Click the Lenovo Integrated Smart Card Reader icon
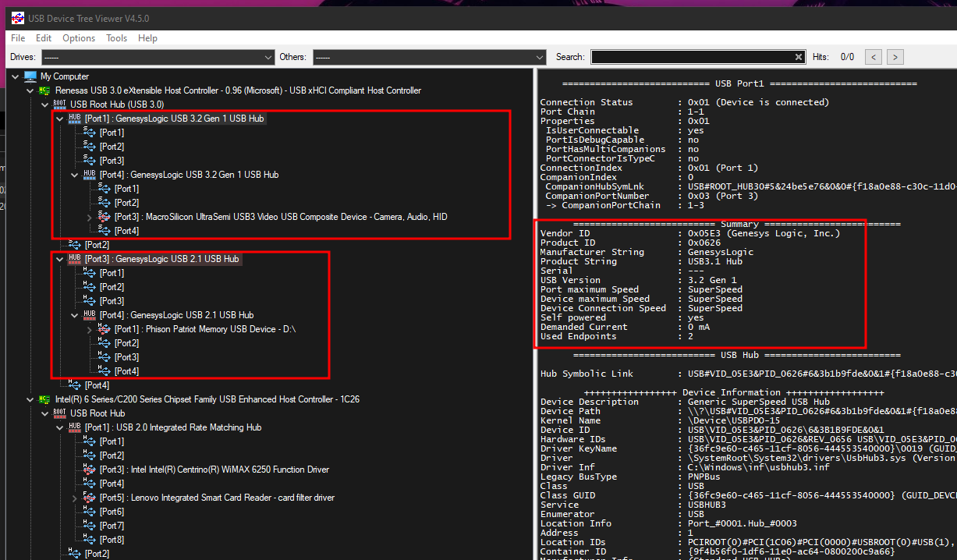 [x=90, y=498]
